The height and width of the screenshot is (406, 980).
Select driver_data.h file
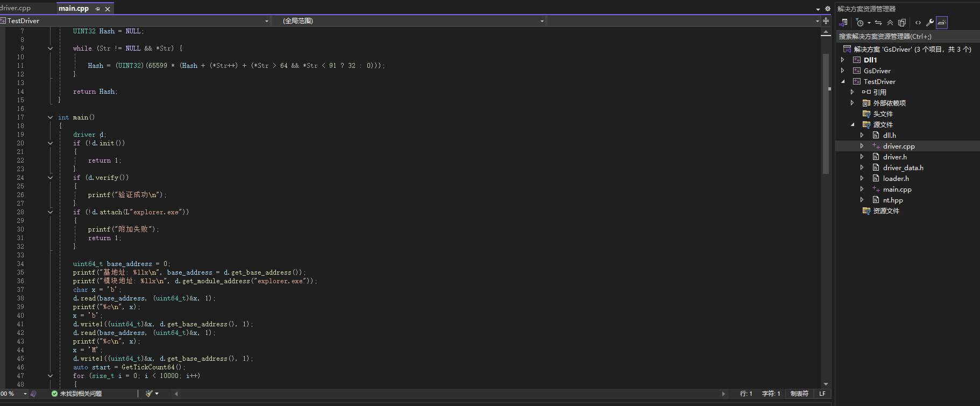903,167
